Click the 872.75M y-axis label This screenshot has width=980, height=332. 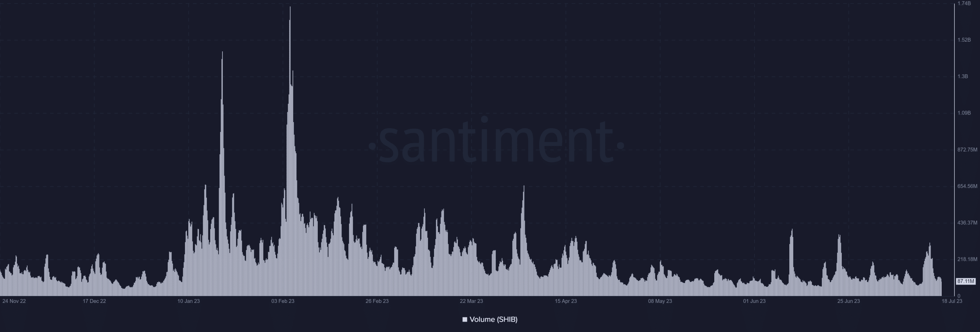(967, 149)
